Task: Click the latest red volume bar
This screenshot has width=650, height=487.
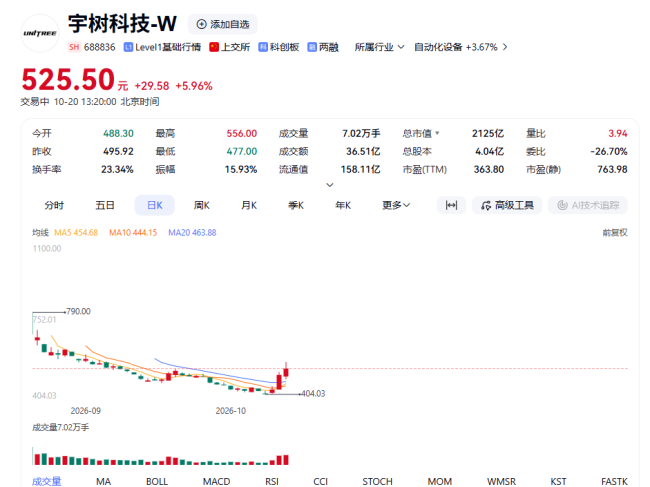Action: 286,460
